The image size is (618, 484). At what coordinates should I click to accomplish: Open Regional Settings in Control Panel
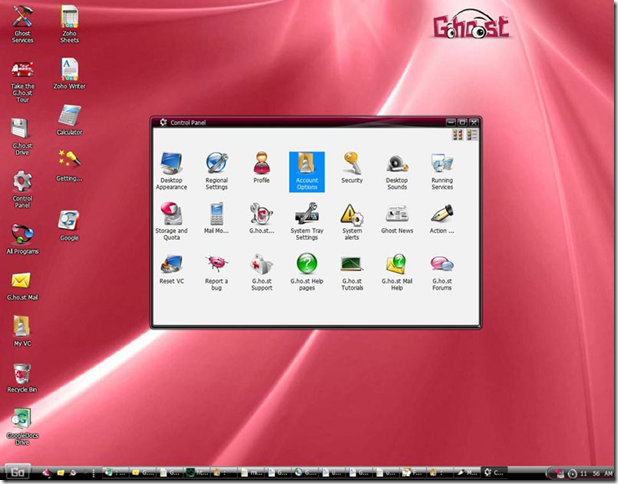(216, 171)
